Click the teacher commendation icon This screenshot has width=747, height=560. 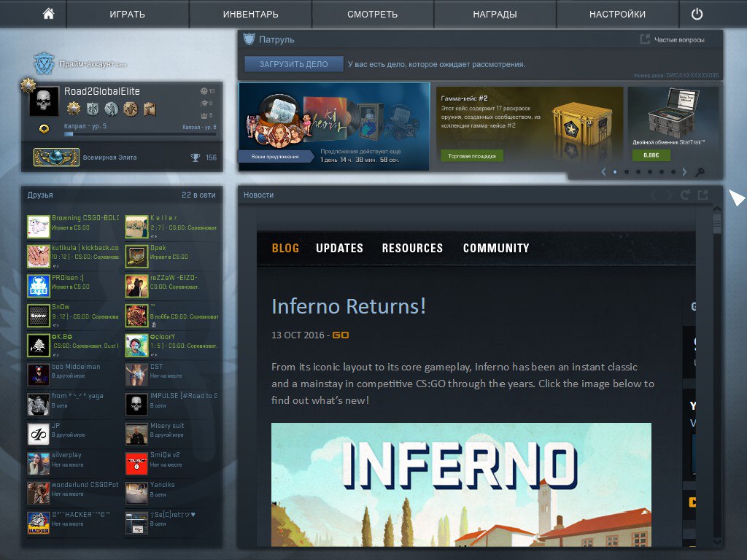204,103
